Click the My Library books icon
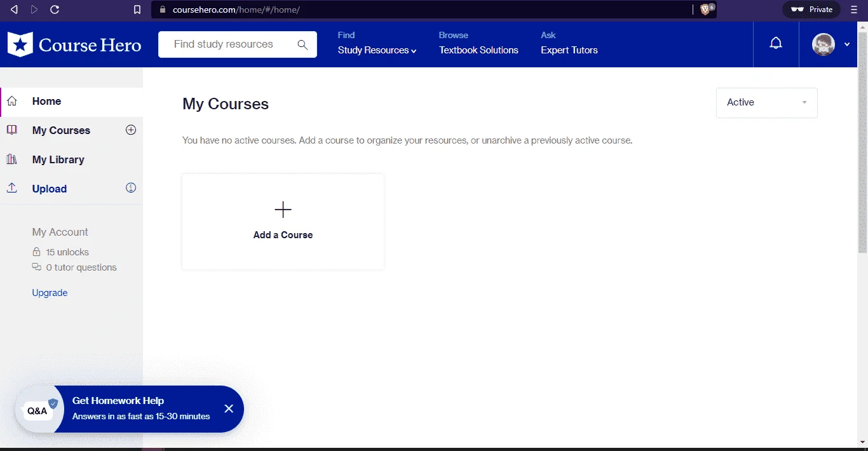This screenshot has width=868, height=451. point(11,159)
